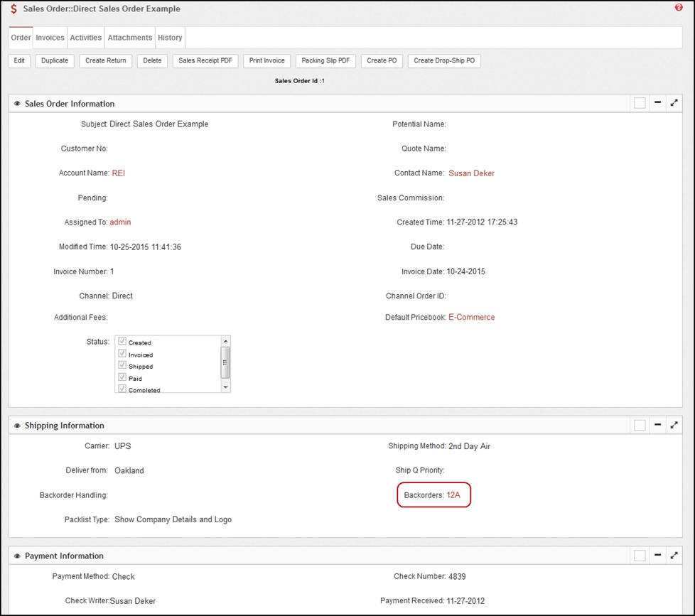Toggle the Shipped status checkbox
This screenshot has height=616, width=695.
pos(122,364)
